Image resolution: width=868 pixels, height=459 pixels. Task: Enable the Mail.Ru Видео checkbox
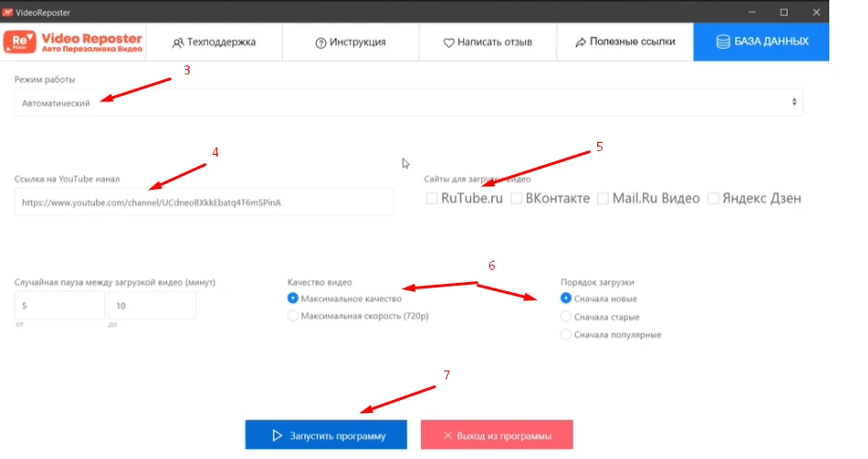[603, 198]
